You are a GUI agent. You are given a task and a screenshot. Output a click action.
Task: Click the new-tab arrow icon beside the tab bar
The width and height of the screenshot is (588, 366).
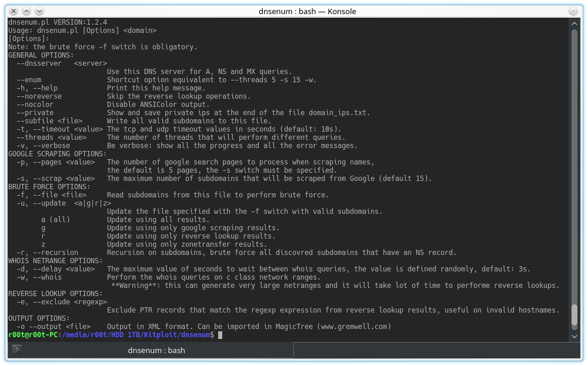(x=16, y=350)
